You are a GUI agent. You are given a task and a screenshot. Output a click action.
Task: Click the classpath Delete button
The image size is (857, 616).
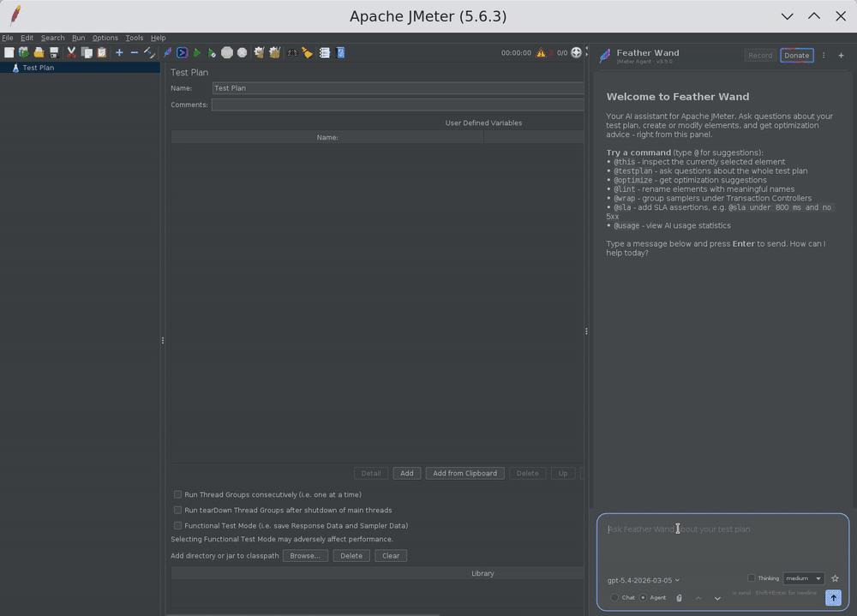pyautogui.click(x=351, y=555)
